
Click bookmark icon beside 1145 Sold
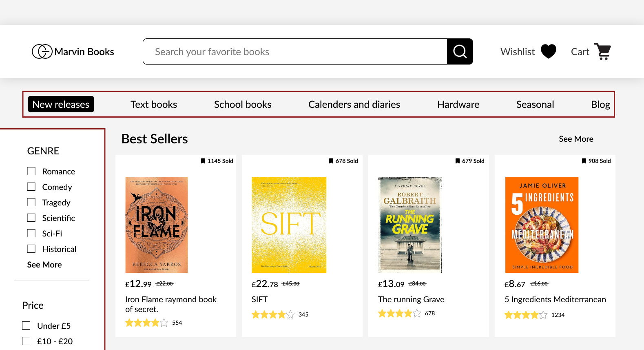[x=203, y=161]
